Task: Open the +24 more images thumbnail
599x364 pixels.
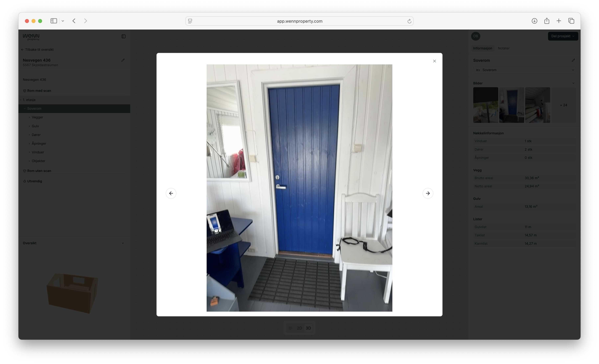Action: tap(563, 105)
